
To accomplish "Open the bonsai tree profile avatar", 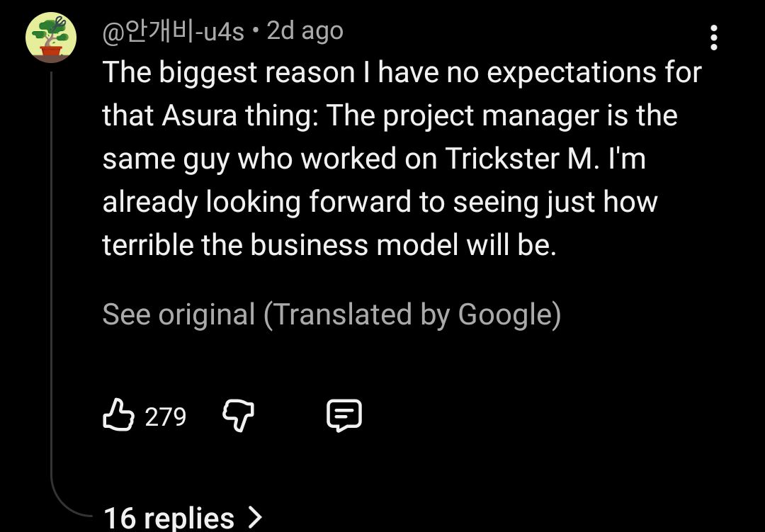I will tap(51, 38).
